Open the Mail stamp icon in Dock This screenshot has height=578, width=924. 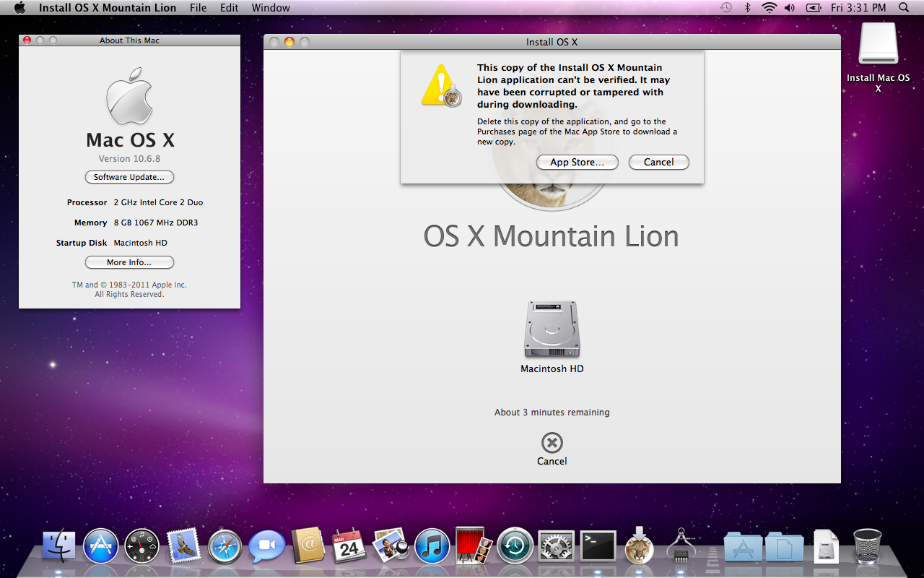183,546
